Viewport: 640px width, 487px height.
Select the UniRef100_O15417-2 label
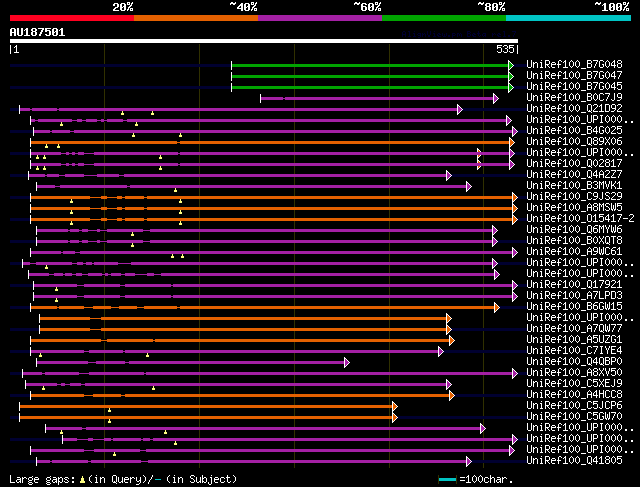click(580, 219)
